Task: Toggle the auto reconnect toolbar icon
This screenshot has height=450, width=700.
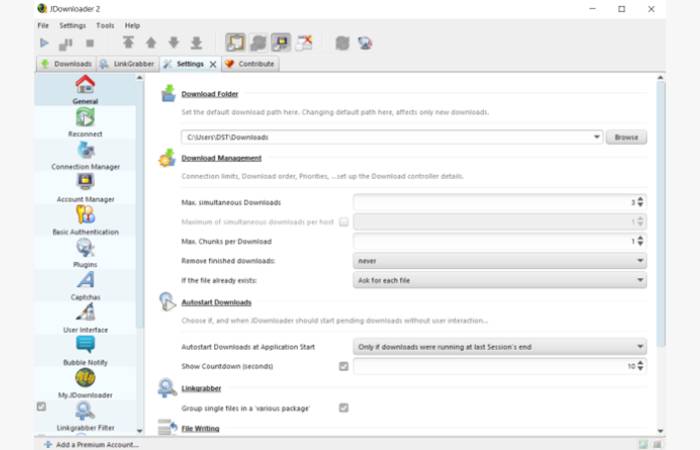Action: pyautogui.click(x=258, y=43)
